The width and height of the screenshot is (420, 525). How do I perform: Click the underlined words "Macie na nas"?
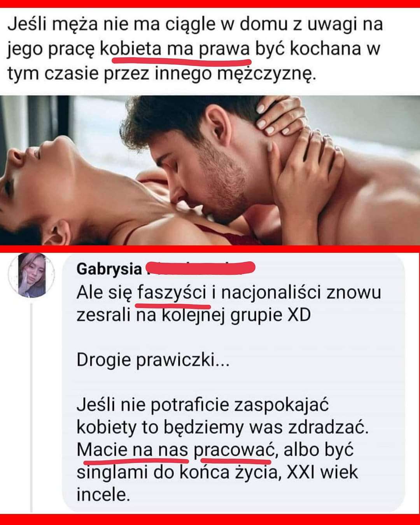coord(132,450)
